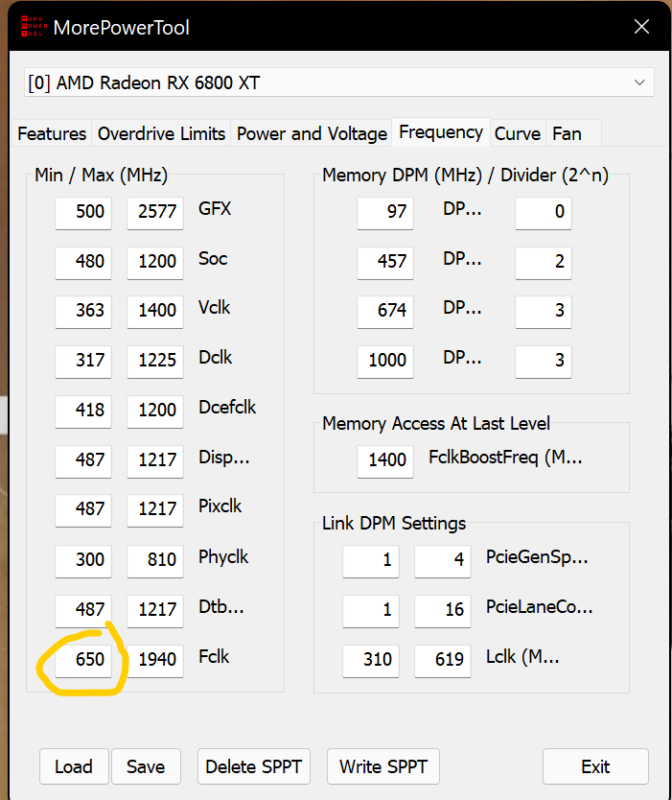Select divider field beside 1000 MHz

[x=544, y=361]
